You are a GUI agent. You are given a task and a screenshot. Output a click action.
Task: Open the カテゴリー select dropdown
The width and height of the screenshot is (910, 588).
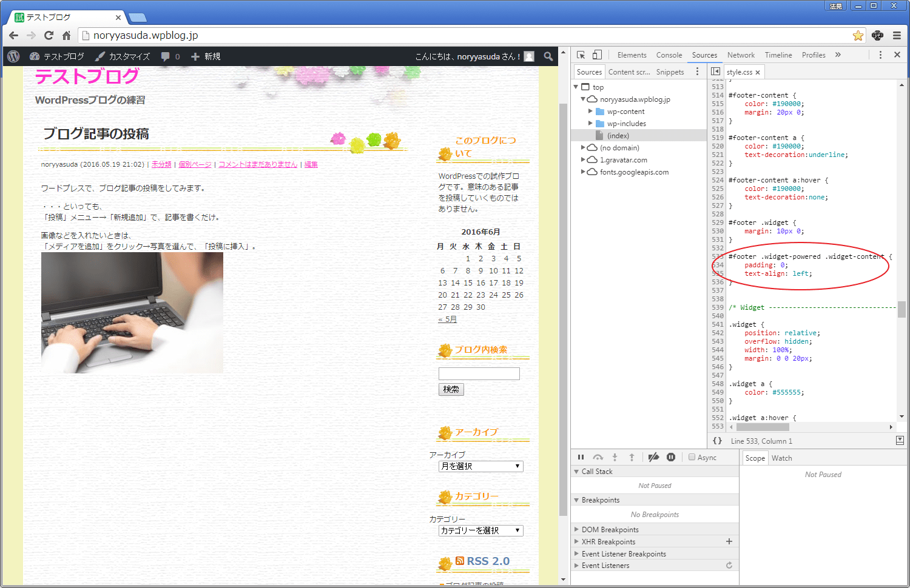[480, 530]
